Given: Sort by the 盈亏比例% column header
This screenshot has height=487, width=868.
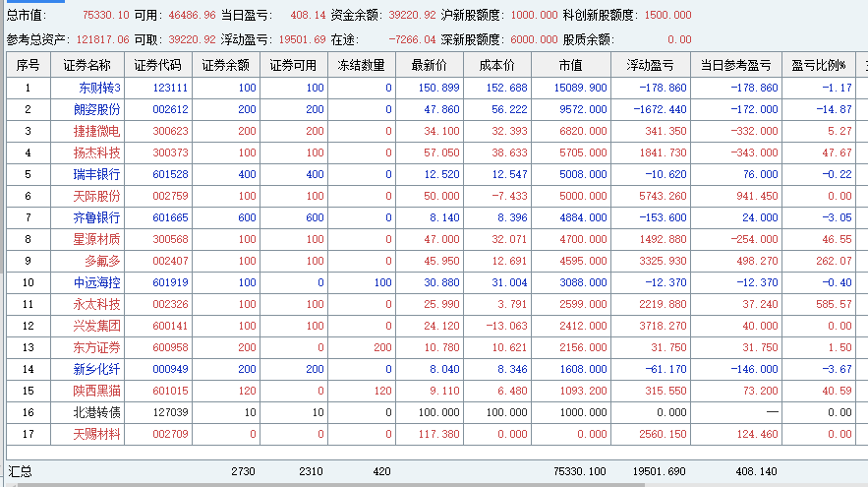Looking at the screenshot, I should pyautogui.click(x=819, y=65).
